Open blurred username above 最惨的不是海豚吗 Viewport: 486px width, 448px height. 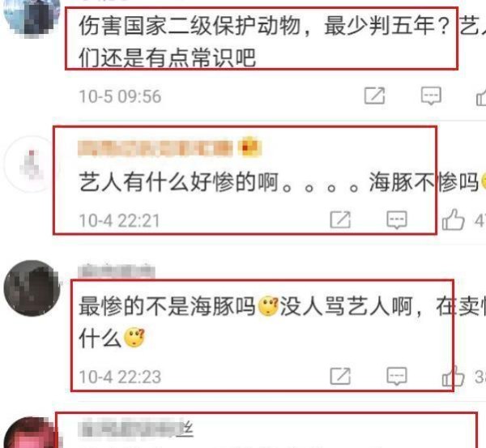[117, 271]
